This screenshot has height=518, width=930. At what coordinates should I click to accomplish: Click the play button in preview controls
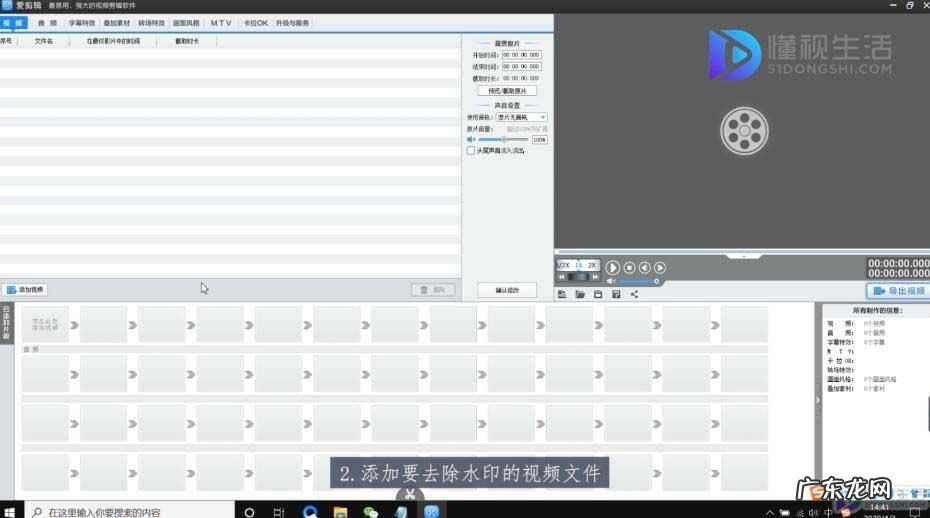point(613,268)
